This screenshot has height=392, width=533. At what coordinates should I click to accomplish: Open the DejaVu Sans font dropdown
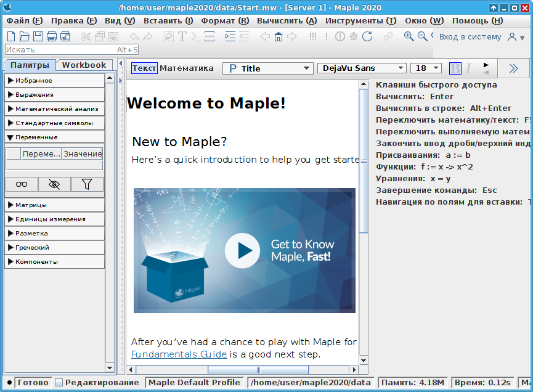point(362,68)
